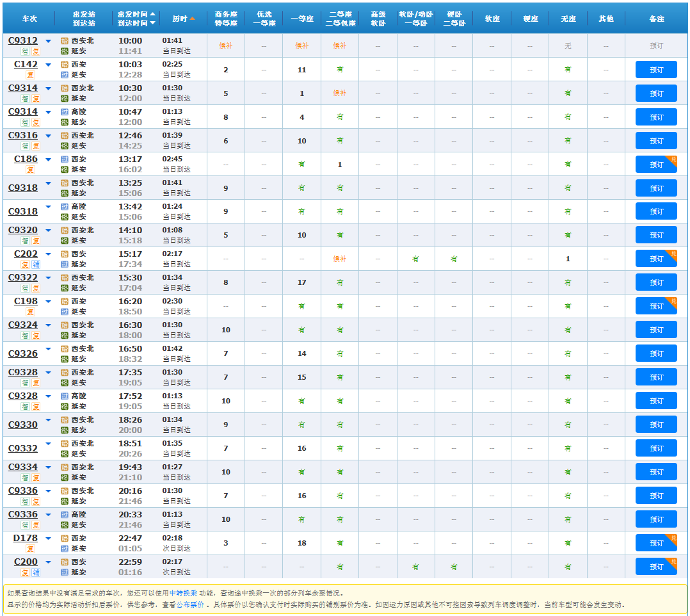This screenshot has height=616, width=690.
Task: Click the up arrow beside 出发时间
Action: (152, 14)
